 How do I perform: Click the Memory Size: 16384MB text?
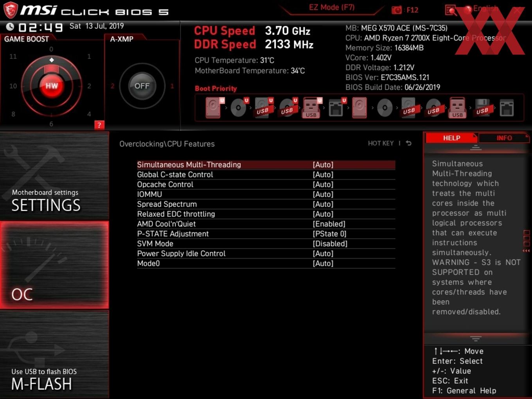click(x=385, y=48)
